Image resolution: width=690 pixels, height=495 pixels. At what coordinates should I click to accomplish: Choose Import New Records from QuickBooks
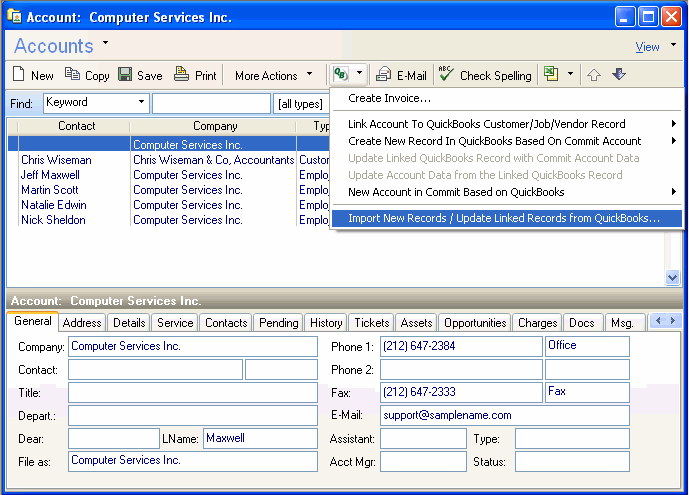[504, 218]
